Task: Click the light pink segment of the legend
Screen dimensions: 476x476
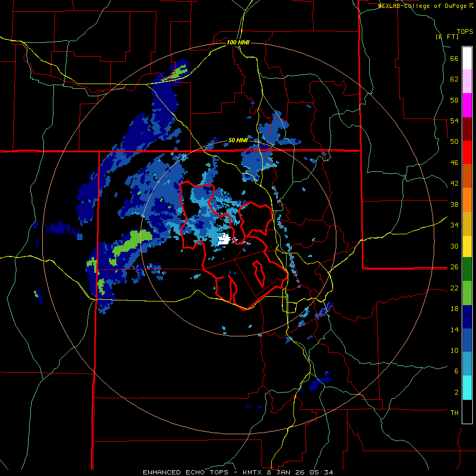Action: (x=467, y=81)
